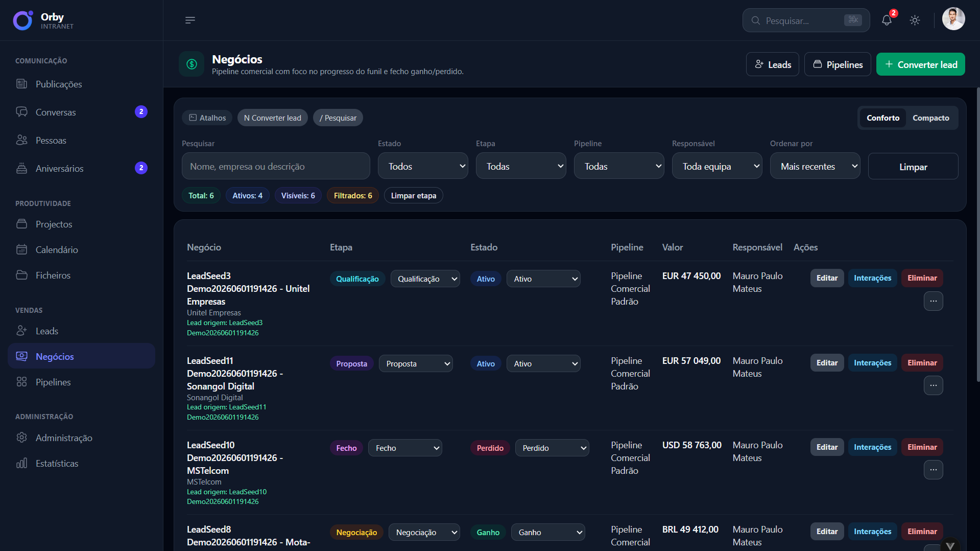Select the Ativos: 4 chip
Screen dimensions: 980x551
(247, 196)
